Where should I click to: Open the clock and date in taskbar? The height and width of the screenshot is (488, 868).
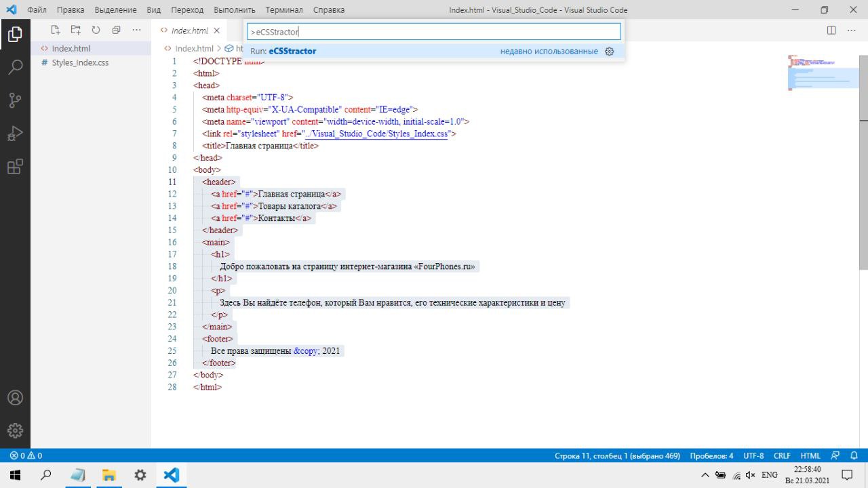point(807,475)
